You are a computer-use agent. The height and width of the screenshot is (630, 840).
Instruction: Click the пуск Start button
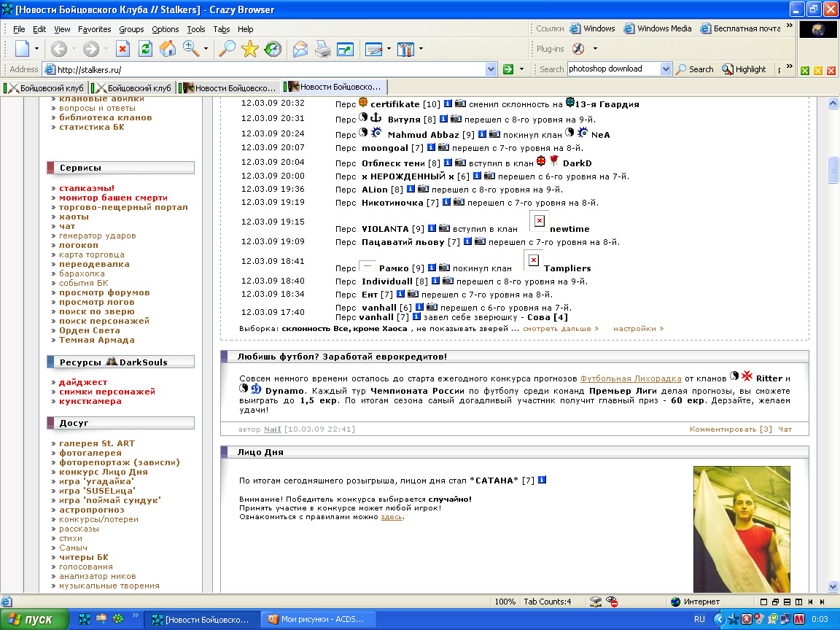pos(34,619)
